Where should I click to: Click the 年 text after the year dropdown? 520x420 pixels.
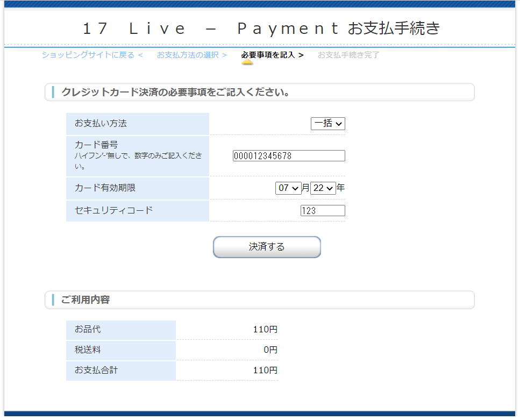click(x=340, y=188)
